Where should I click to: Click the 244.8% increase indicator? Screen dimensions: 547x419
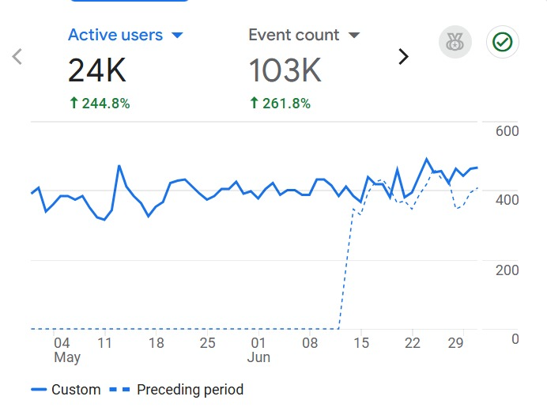100,103
